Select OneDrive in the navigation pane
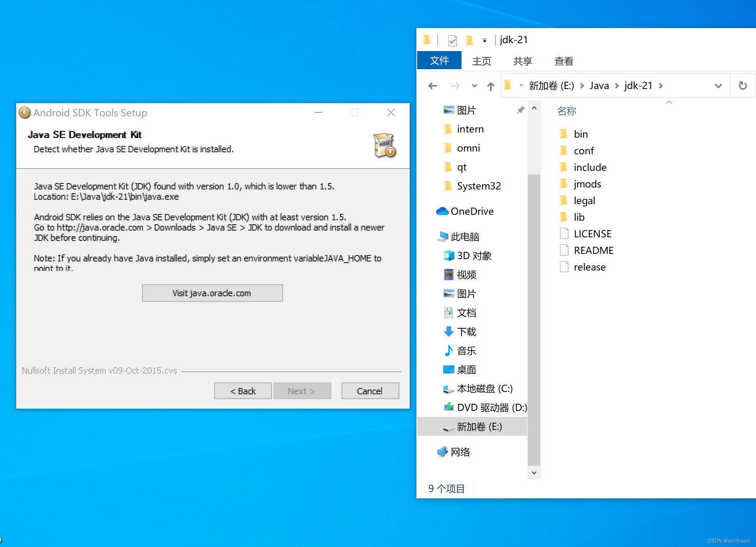Viewport: 756px width, 547px height. 472,211
